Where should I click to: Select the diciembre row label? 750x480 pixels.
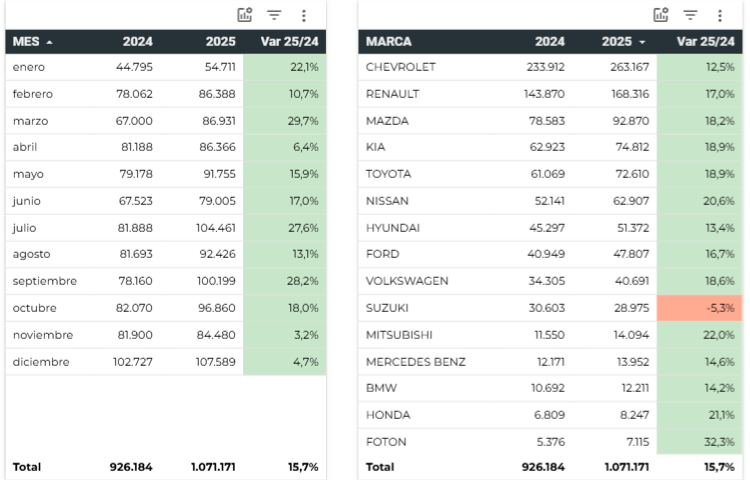tap(41, 362)
